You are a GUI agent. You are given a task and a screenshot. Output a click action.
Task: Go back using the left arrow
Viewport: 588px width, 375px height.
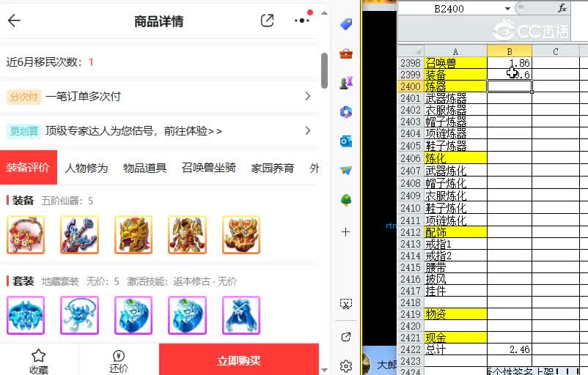14,21
